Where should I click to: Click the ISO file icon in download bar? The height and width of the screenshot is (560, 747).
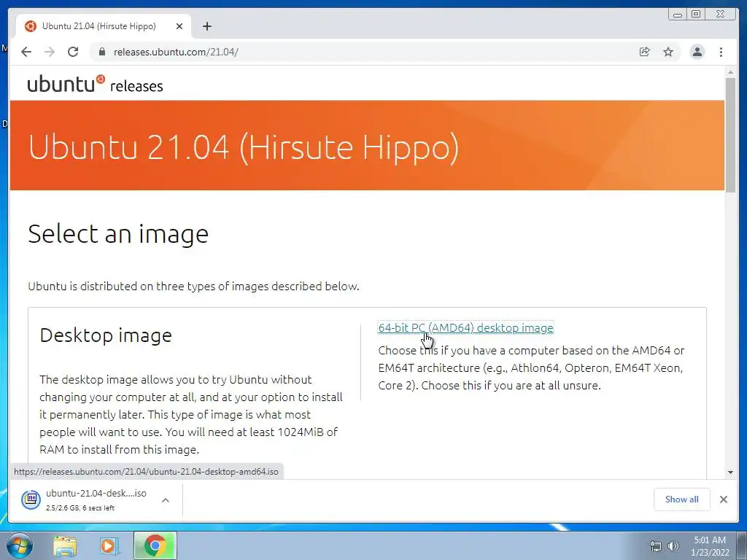point(31,499)
